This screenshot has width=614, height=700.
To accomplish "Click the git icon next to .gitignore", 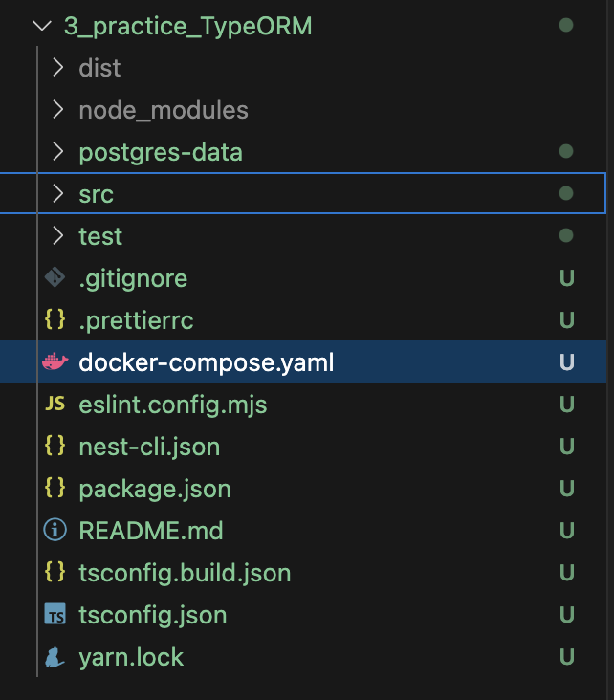I will point(55,278).
